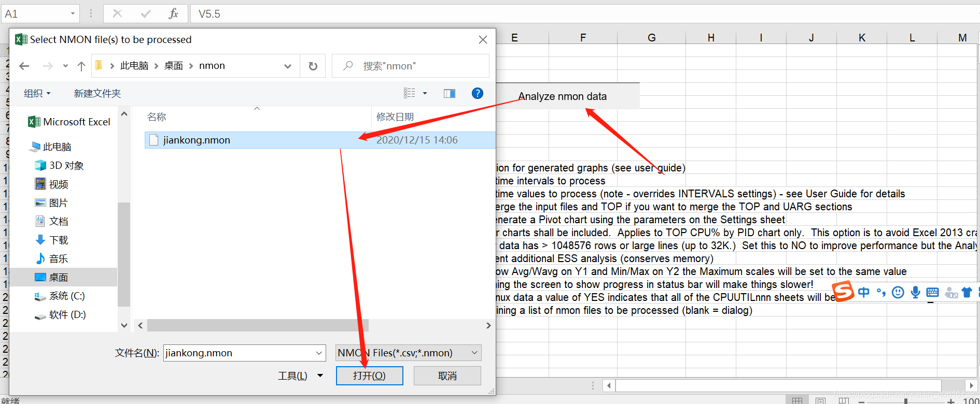Screen dimensions: 980x404
Task: Click the search nmon field
Action: pos(411,66)
